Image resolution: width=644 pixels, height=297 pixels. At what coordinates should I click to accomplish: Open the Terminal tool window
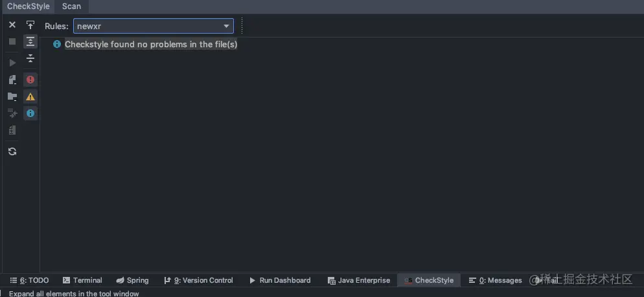coord(82,281)
